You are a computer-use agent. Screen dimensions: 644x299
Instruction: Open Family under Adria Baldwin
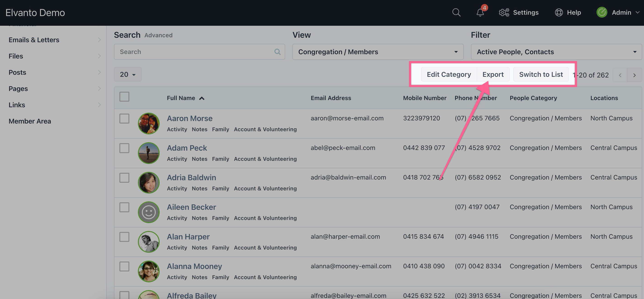pos(220,188)
